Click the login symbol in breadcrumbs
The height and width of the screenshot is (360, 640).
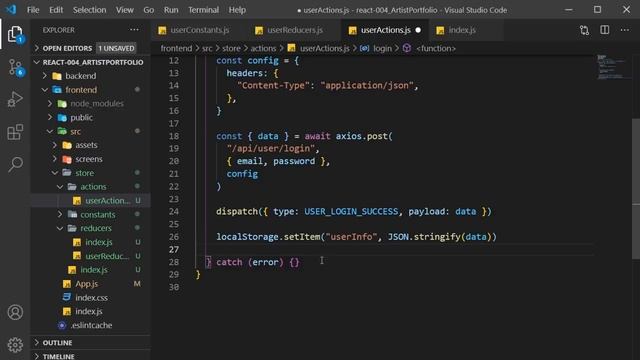pos(377,48)
